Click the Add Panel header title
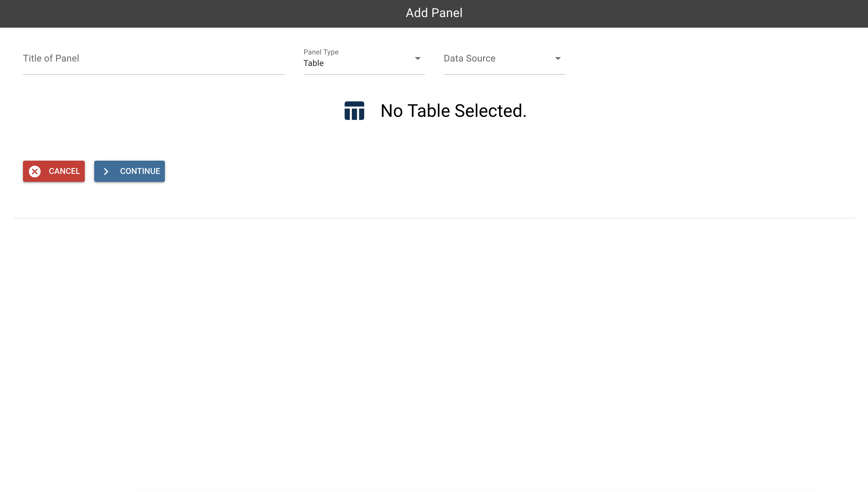Screen dimensions: 868x492 [434, 13]
